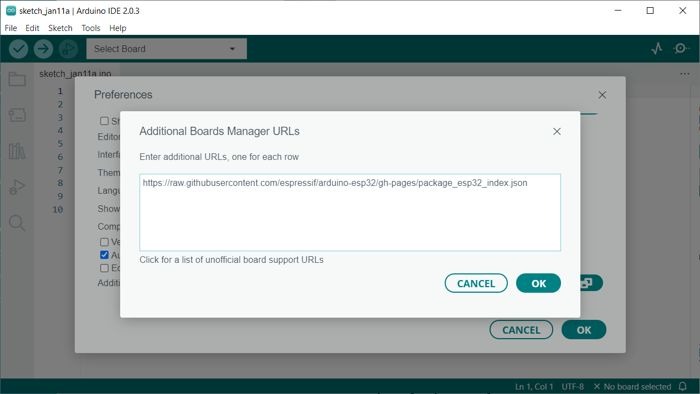This screenshot has width=700, height=394.
Task: Click the 'Preferences' dialog title
Action: (123, 95)
